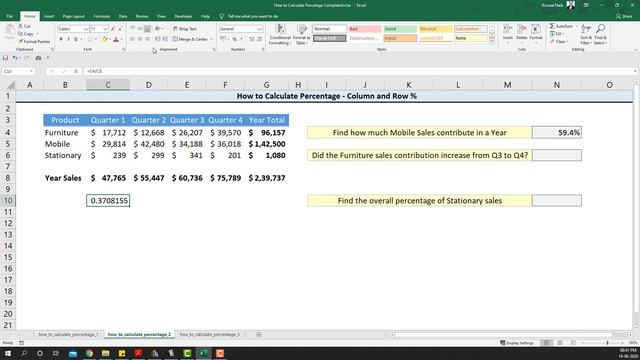Click the Insert Function fx icon
This screenshot has width=640, height=360.
pyautogui.click(x=76, y=71)
